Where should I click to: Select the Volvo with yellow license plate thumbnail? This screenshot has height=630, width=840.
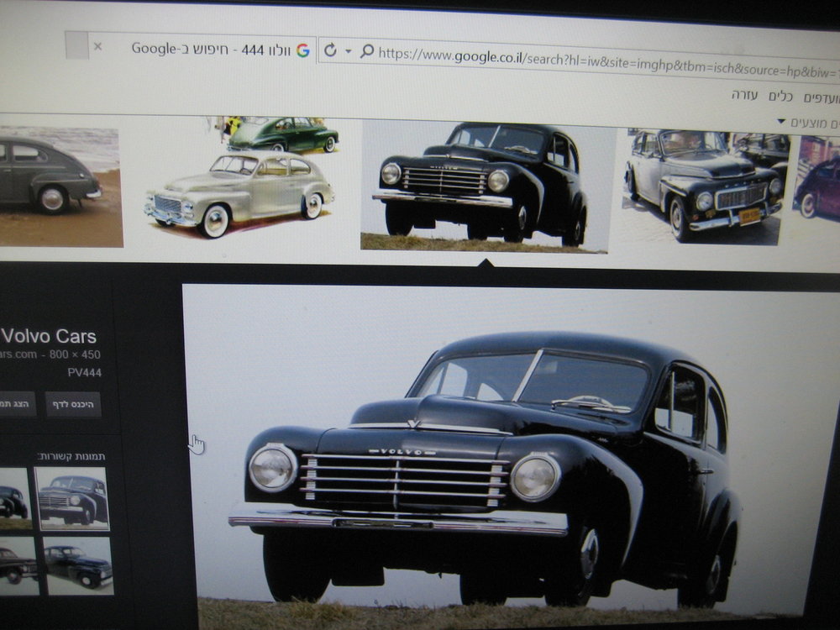click(x=706, y=186)
